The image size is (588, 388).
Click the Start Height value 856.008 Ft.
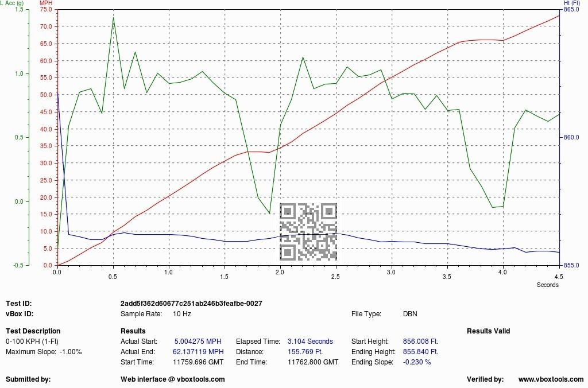point(420,342)
